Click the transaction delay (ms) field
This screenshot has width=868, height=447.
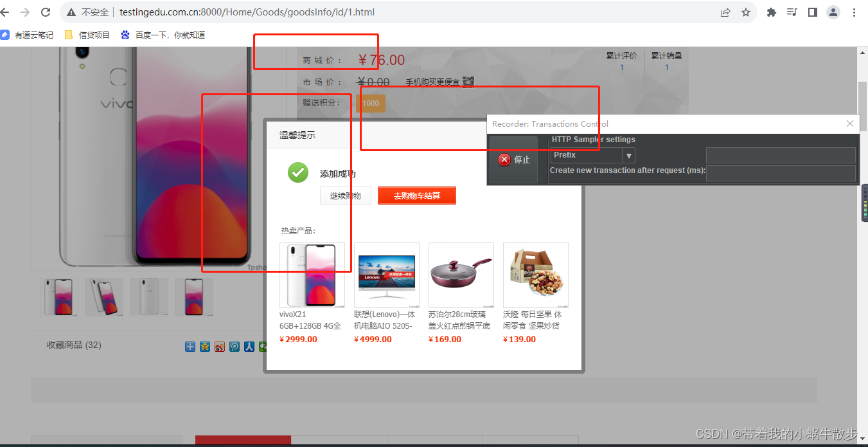coord(781,173)
